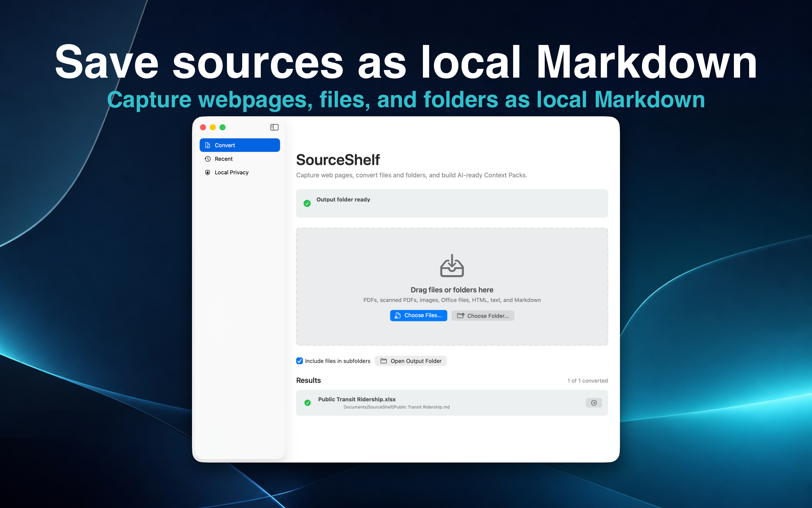
Task: Click the Drag files or folders here text
Action: pyautogui.click(x=452, y=290)
